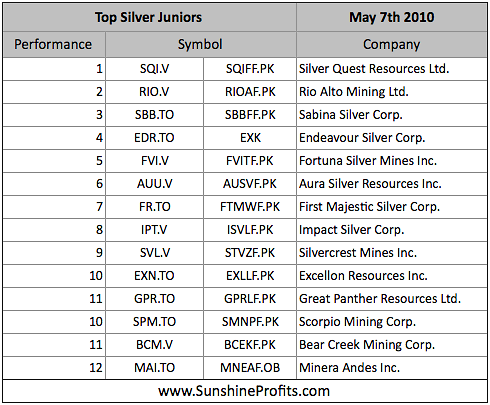Click the Top Silver Juniors header cell
Image resolution: width=490 pixels, height=405 pixels.
(x=149, y=17)
